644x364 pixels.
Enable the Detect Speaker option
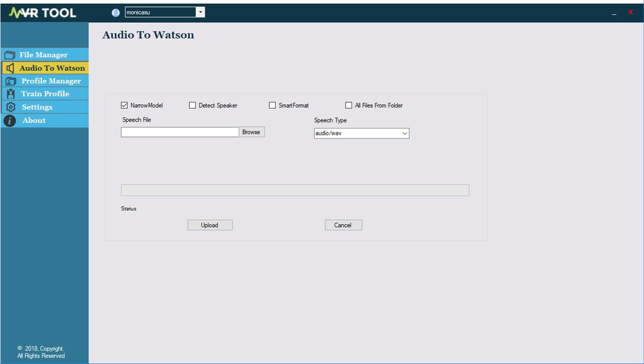point(192,105)
